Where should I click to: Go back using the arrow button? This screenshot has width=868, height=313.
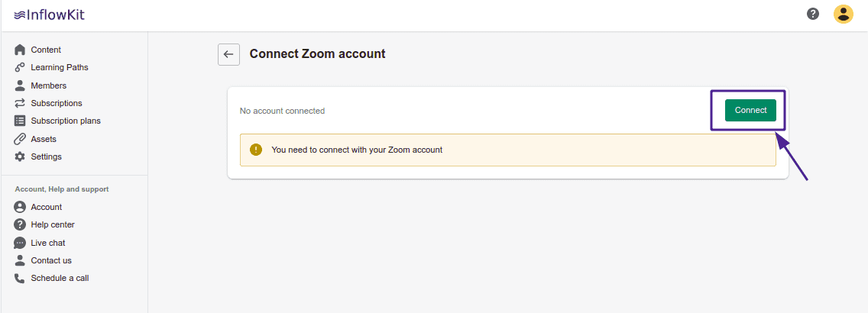pyautogui.click(x=228, y=54)
